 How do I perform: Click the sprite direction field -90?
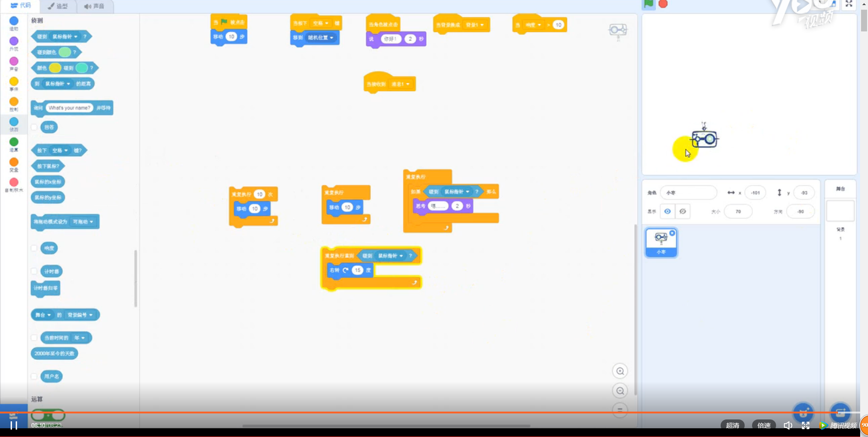click(800, 212)
